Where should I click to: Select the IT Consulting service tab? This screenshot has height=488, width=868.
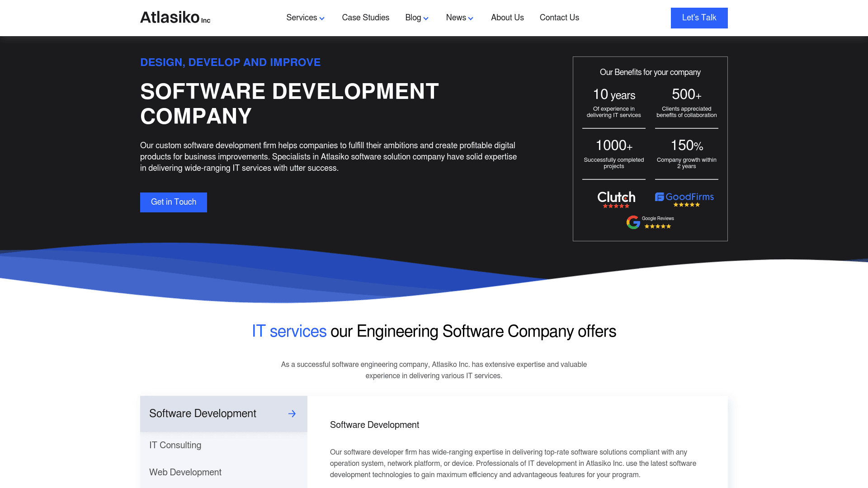click(x=175, y=445)
